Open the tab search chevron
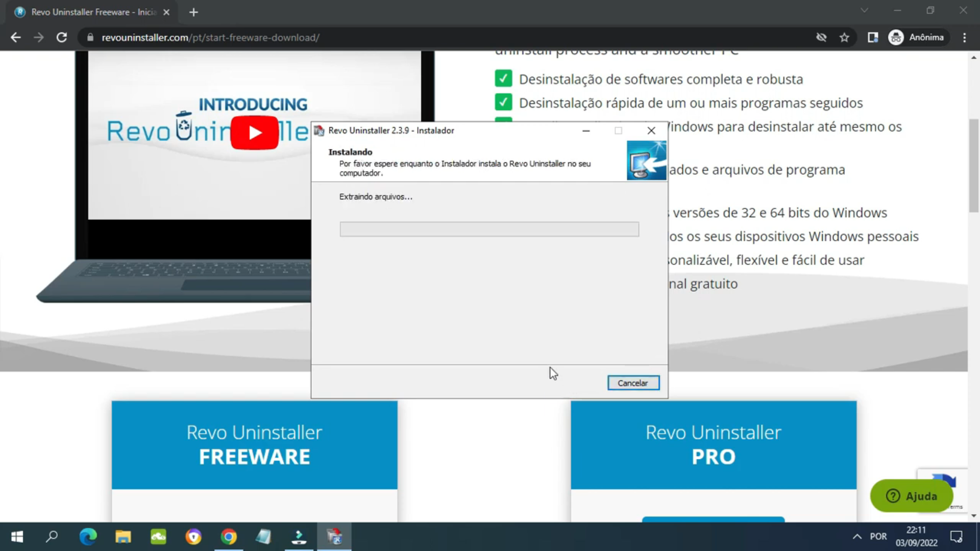980x551 pixels. [x=864, y=10]
